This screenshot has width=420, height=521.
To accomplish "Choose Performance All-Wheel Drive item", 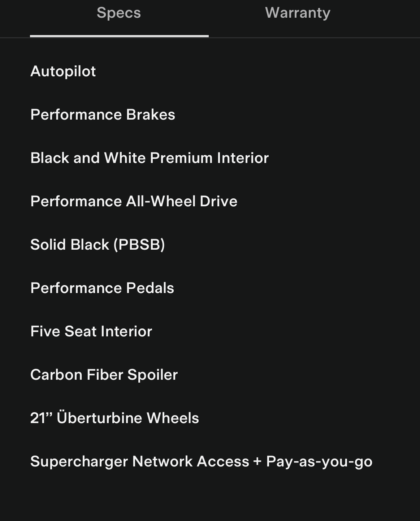I will point(134,201).
